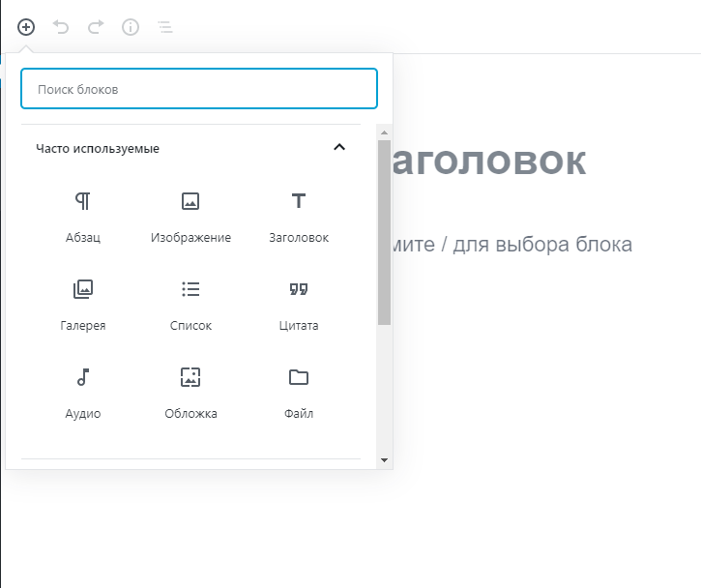Choose the Аудио audio block
701x588 pixels.
coord(83,393)
